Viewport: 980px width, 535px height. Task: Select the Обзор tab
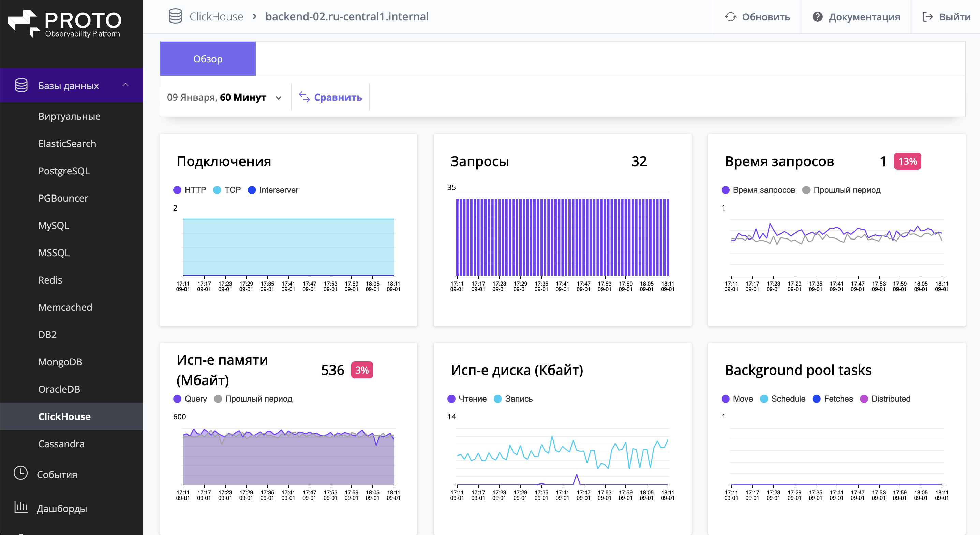tap(208, 59)
